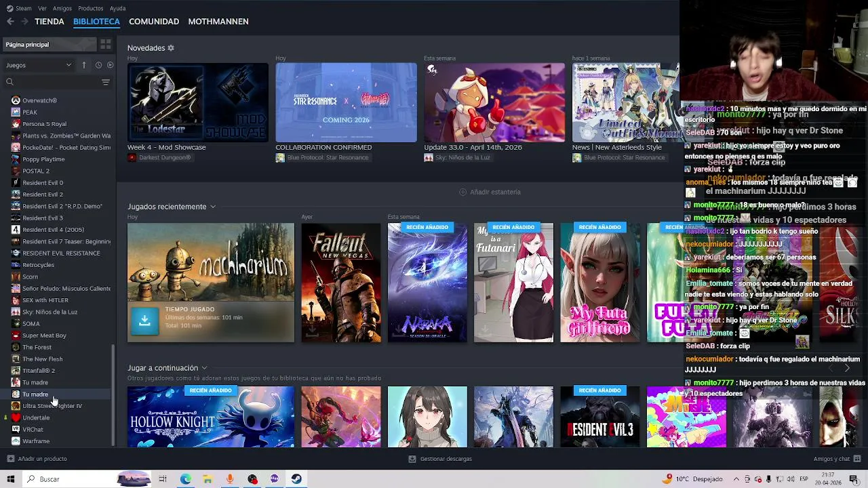Screen dimensions: 868x488
Task: Open the Hollow Knight cover
Action: click(x=211, y=417)
